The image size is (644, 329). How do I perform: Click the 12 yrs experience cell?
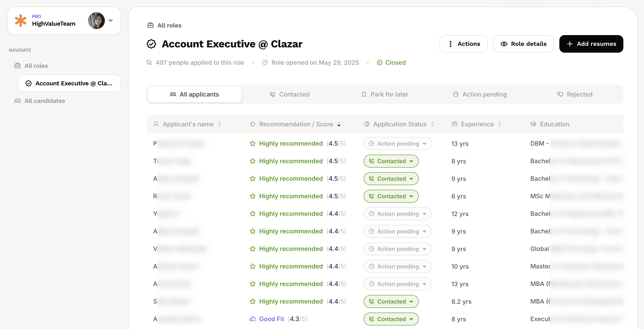[x=460, y=214]
